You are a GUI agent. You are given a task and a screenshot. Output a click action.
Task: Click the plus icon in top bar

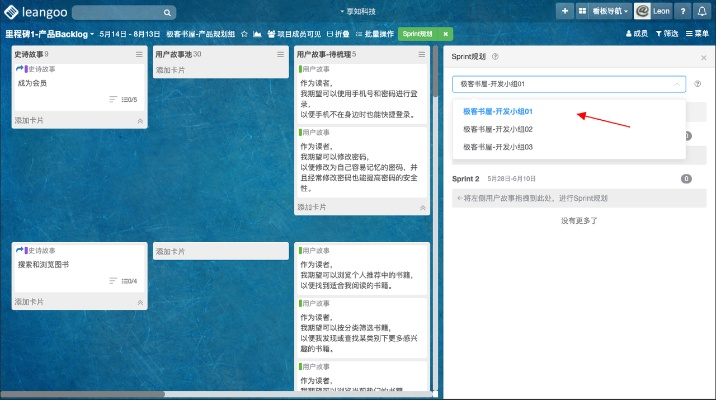(566, 12)
